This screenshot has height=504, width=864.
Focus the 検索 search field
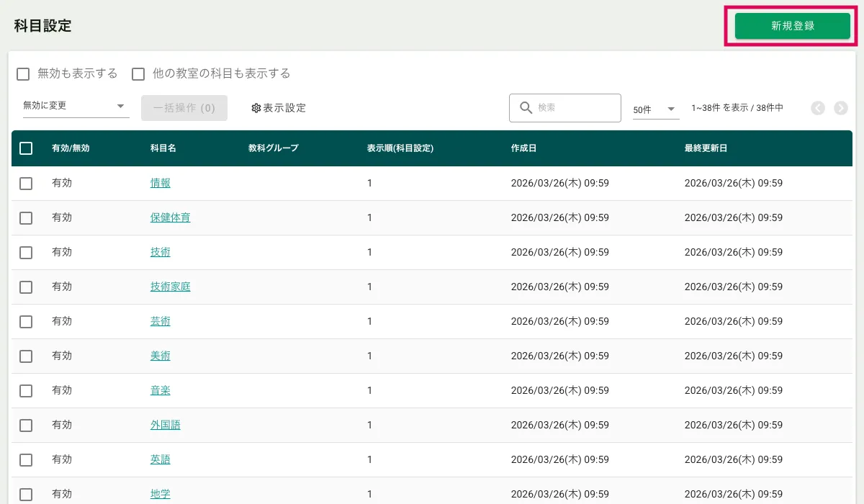tap(575, 108)
